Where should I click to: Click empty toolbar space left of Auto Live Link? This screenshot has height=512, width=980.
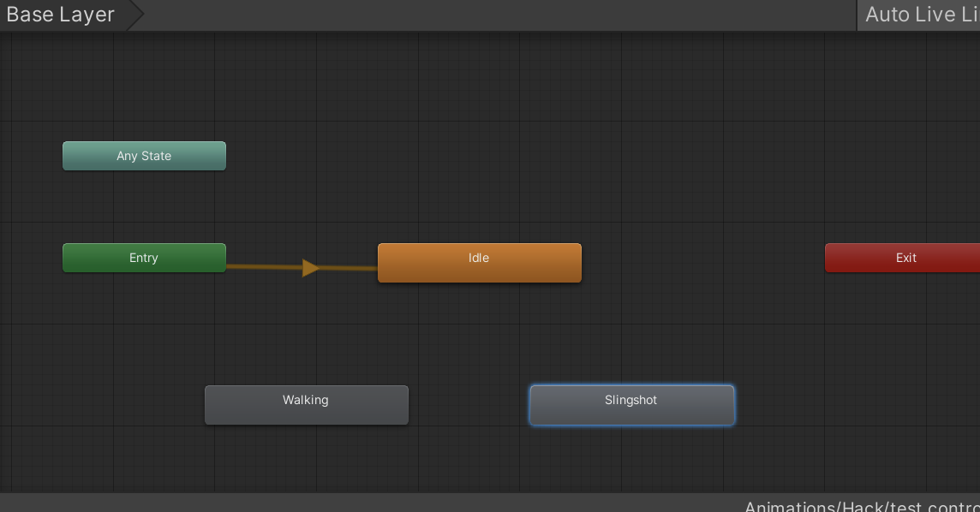click(x=514, y=15)
